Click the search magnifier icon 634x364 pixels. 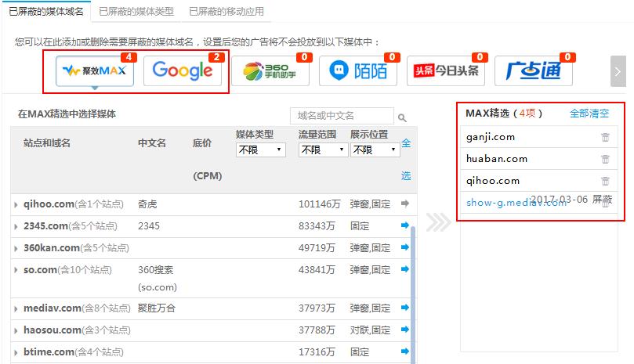click(x=403, y=117)
